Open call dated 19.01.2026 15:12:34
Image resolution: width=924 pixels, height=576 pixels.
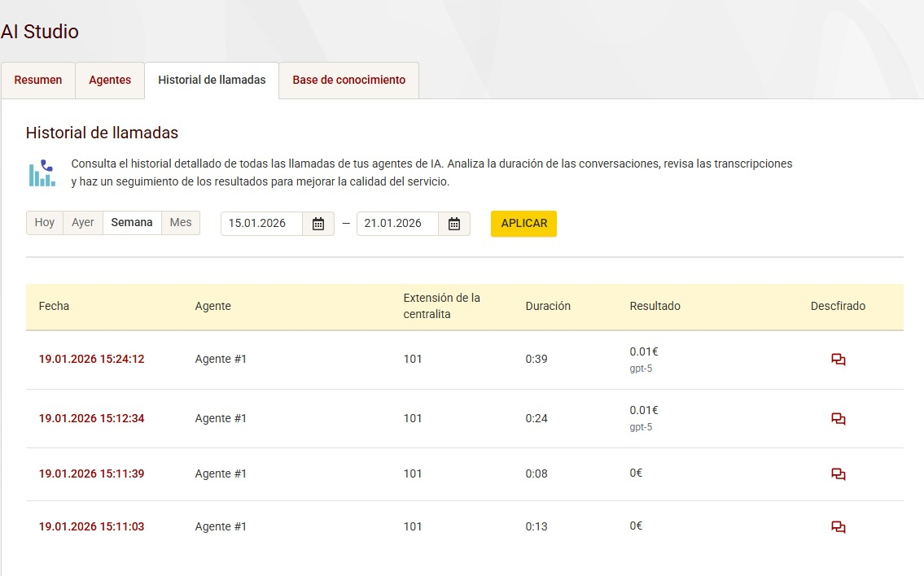[91, 419]
